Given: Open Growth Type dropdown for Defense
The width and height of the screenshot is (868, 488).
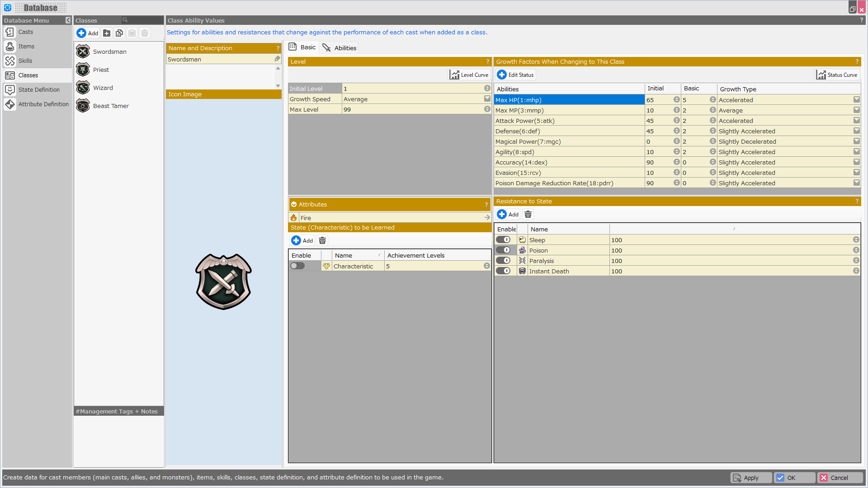Looking at the screenshot, I should (856, 131).
